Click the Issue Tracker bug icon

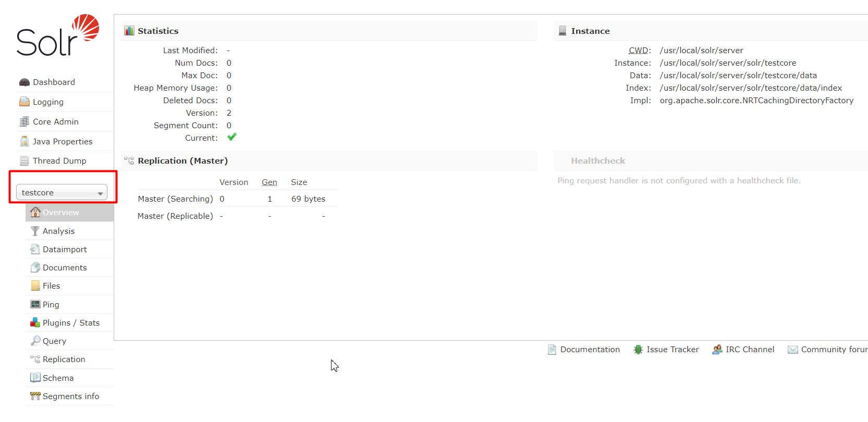tap(638, 350)
